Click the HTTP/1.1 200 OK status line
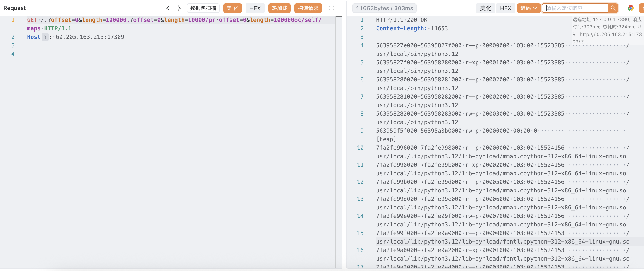 (x=401, y=20)
